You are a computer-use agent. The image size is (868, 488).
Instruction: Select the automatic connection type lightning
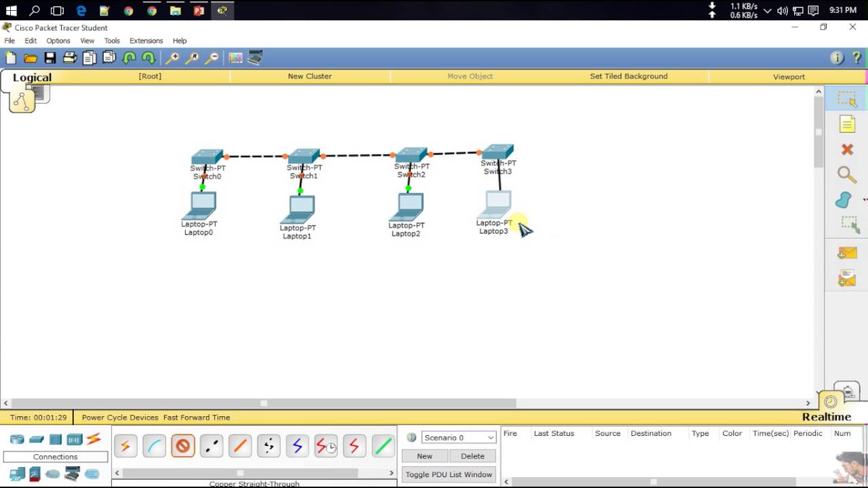(125, 446)
